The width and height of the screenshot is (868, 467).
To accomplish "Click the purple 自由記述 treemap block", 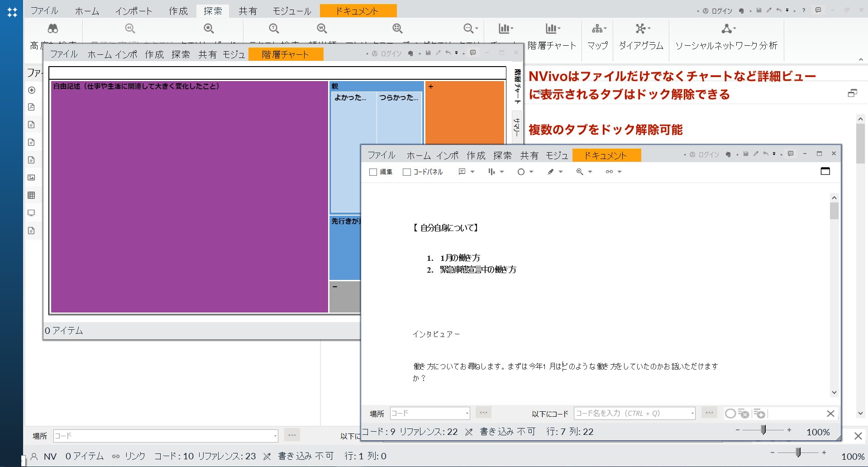I will tap(189, 197).
